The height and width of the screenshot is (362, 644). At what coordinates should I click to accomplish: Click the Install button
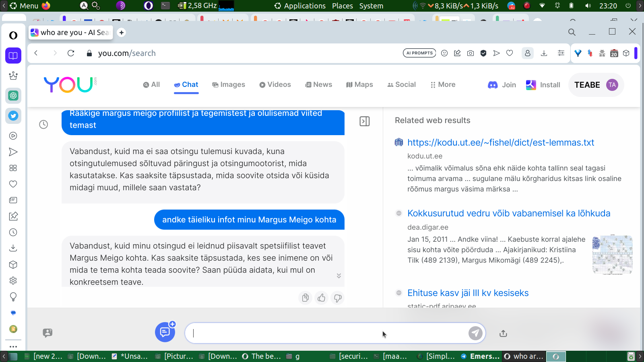pos(543,85)
